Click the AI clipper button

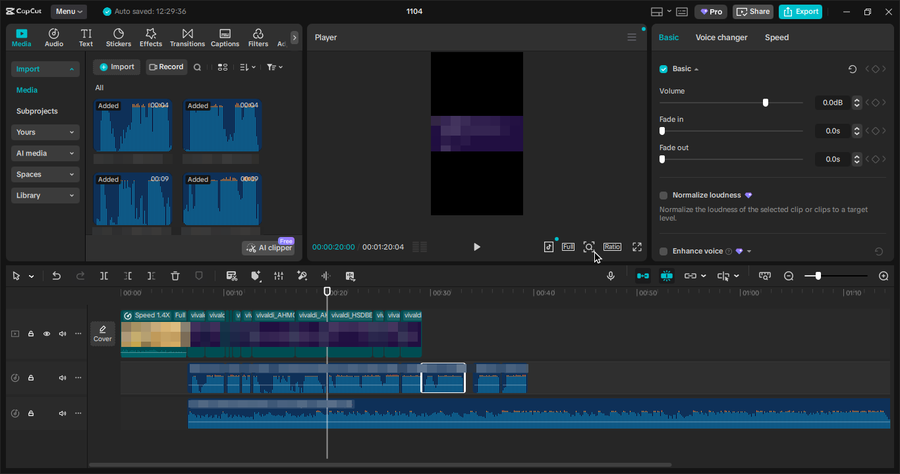(269, 248)
